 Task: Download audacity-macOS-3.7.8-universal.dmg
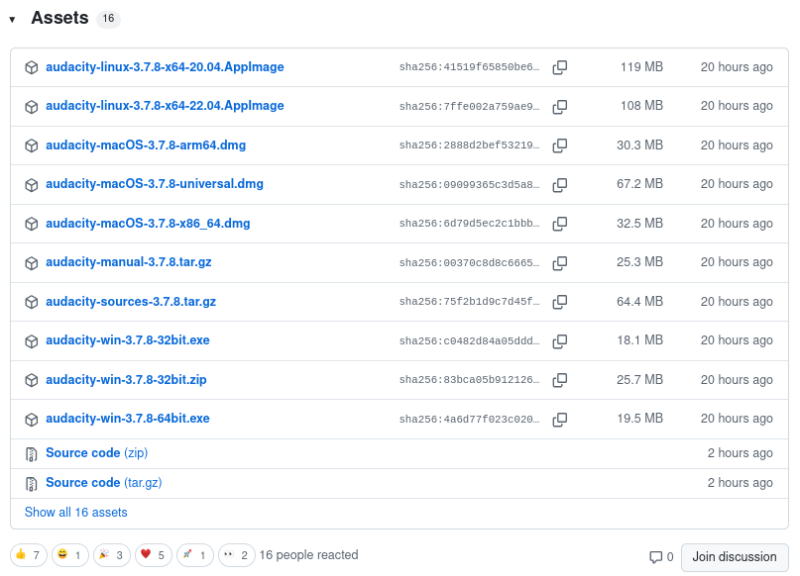point(155,184)
